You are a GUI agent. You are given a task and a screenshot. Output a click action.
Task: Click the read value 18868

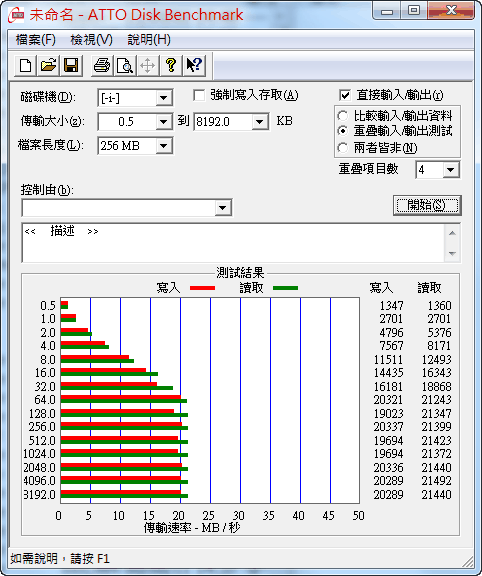tap(436, 387)
